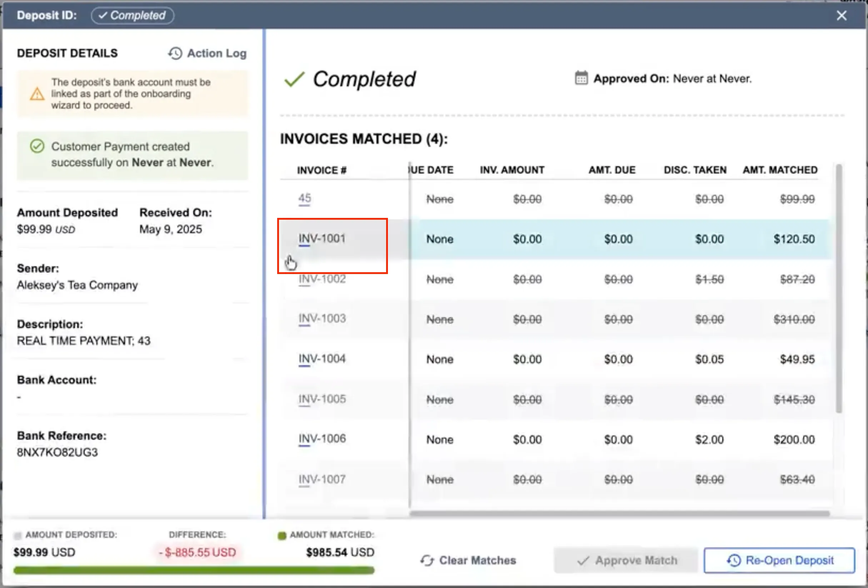The height and width of the screenshot is (588, 868).
Task: Click the $63.40 matched amount for INV-1007
Action: tap(797, 480)
